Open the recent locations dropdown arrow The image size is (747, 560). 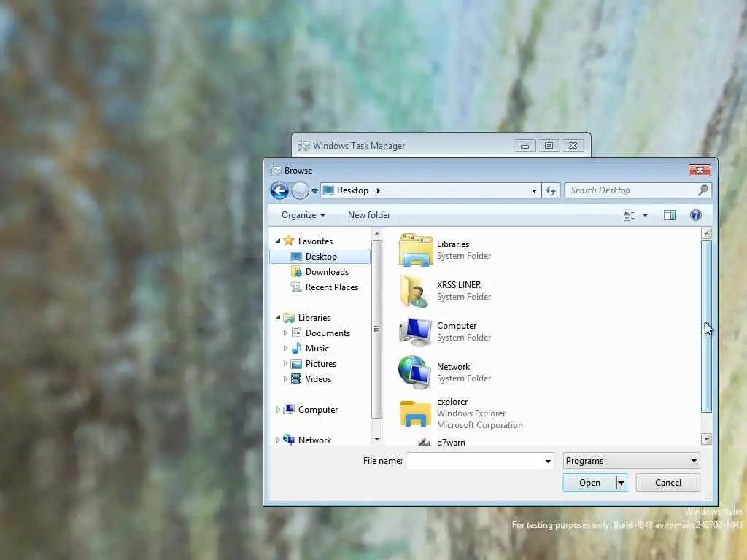314,191
